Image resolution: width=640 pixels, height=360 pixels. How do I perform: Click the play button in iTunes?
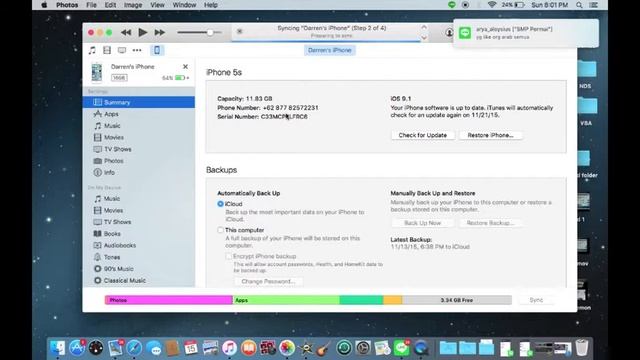coord(142,32)
